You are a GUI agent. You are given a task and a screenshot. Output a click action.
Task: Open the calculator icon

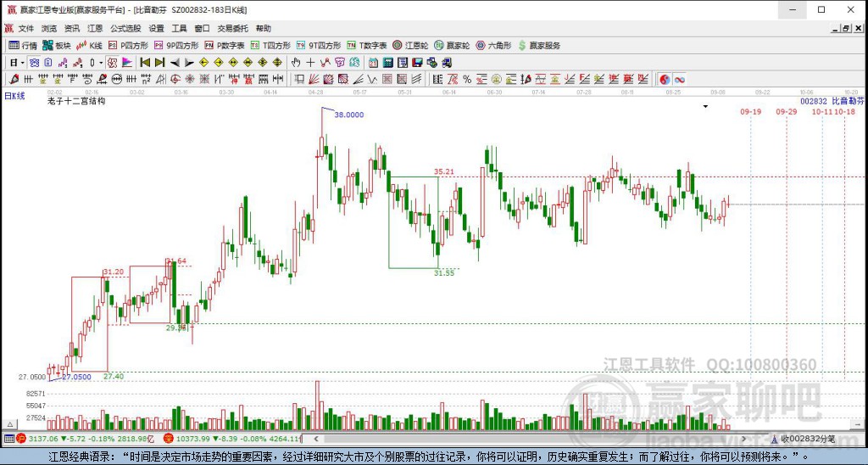coord(388,63)
